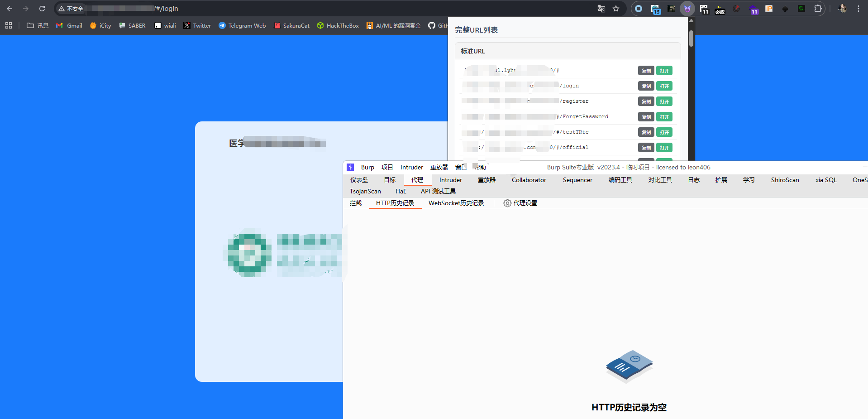
Task: Switch to the 仪表盘 tab
Action: click(x=359, y=180)
